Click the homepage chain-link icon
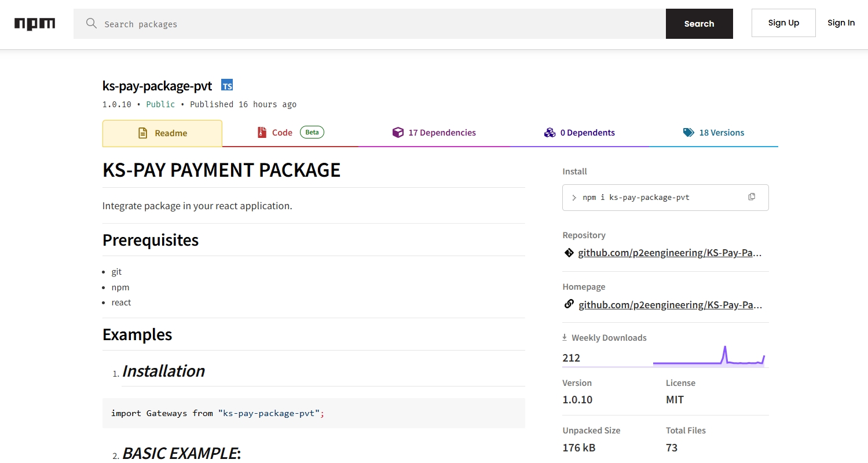Image resolution: width=868 pixels, height=463 pixels. [x=569, y=304]
